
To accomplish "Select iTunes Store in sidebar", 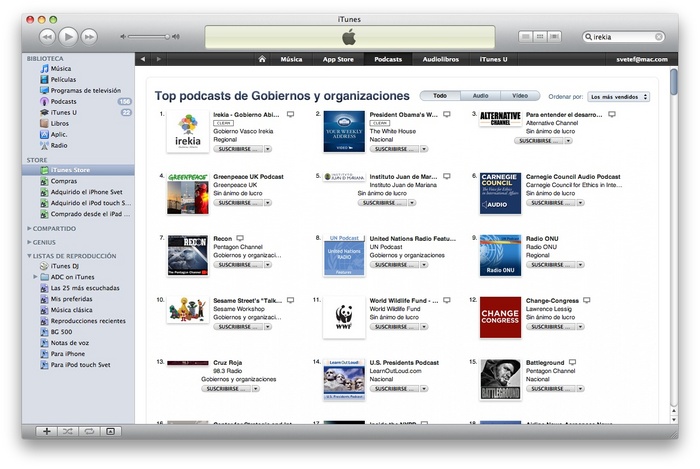I will [78, 170].
